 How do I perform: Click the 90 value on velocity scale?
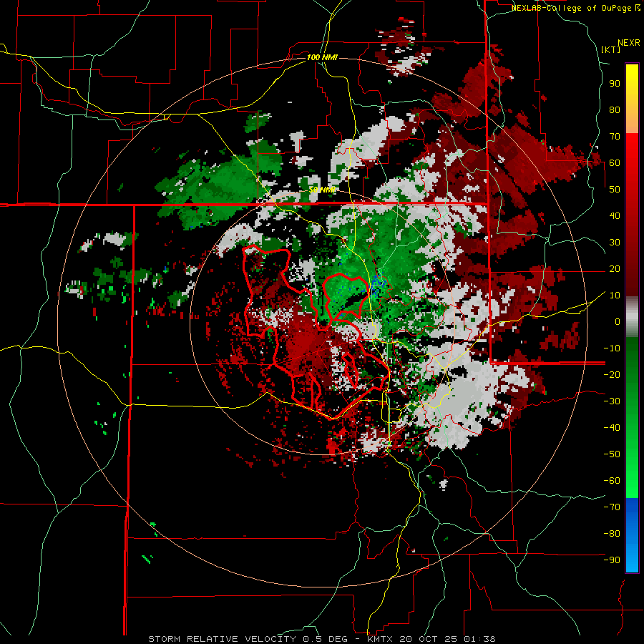click(x=615, y=84)
